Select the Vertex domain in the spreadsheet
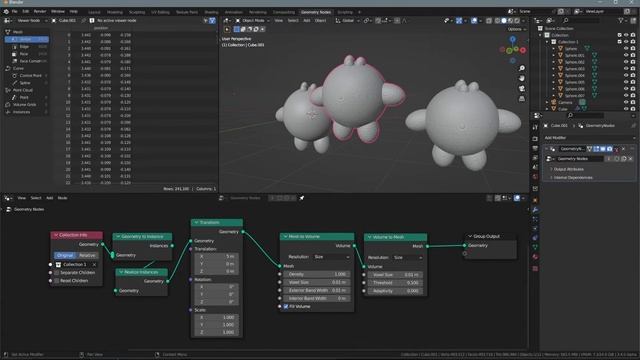 click(27, 39)
